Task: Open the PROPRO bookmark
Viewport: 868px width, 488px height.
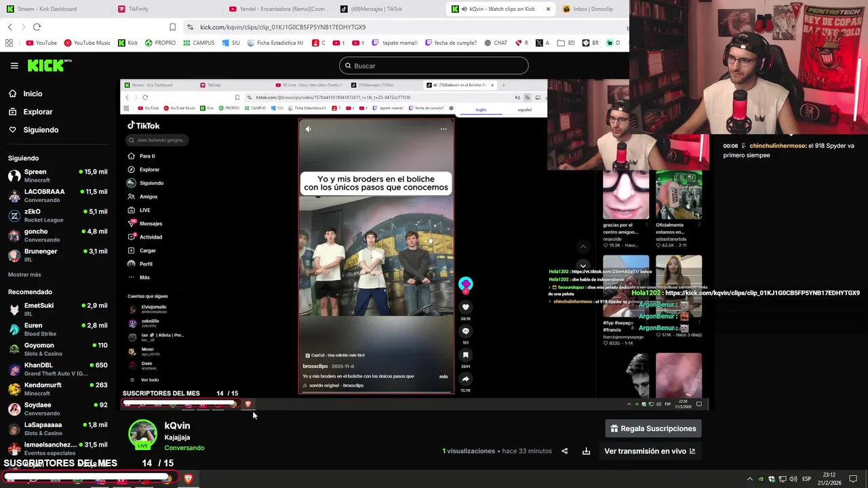Action: pyautogui.click(x=159, y=43)
